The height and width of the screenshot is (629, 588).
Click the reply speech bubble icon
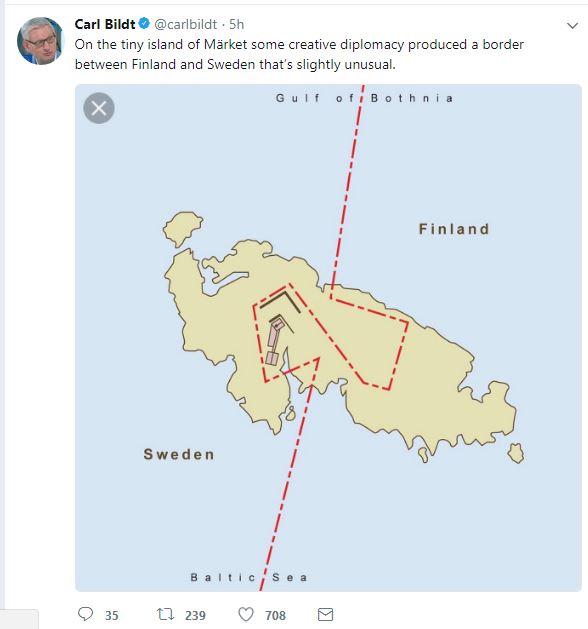(85, 614)
